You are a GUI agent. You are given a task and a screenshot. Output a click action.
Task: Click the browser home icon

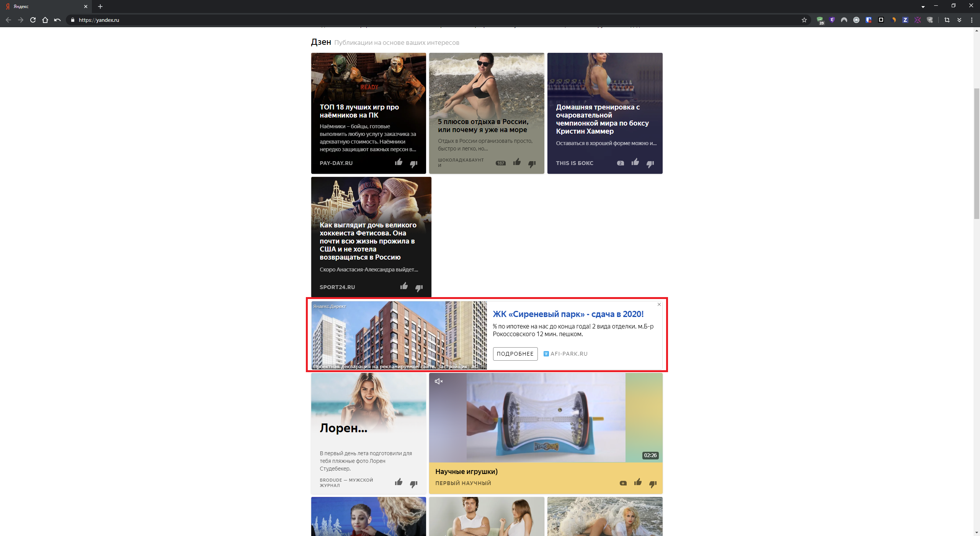tap(46, 20)
